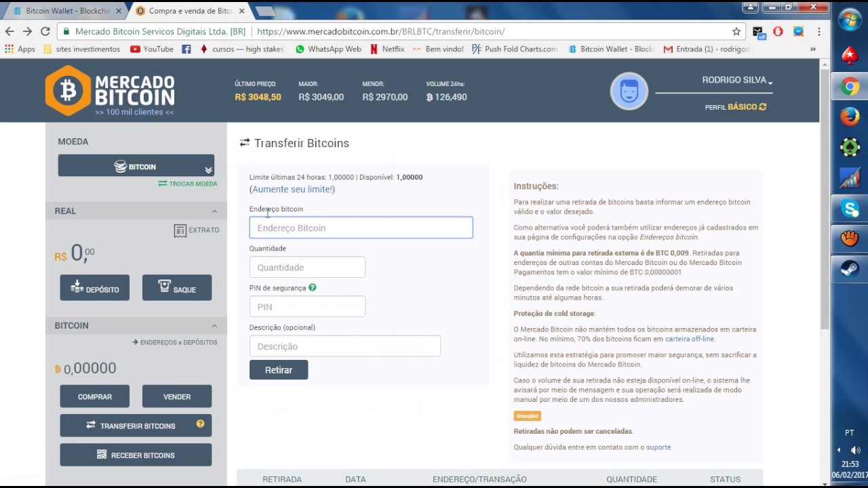The width and height of the screenshot is (868, 488).
Task: Click the ÚLTIMO PREÇO value R$ 3048,50
Action: coord(258,97)
